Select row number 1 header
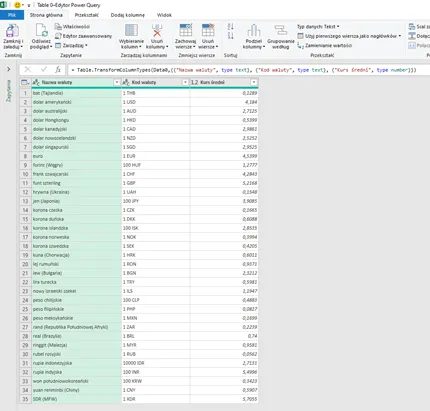 tap(25, 93)
